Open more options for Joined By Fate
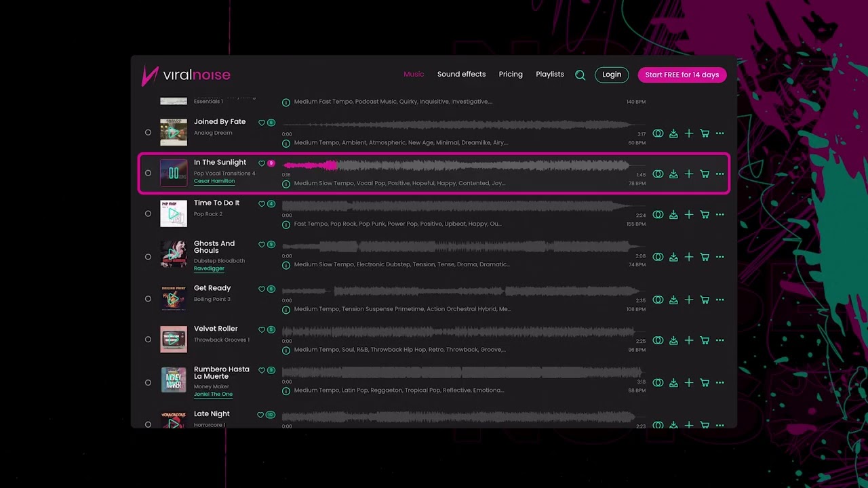 [720, 134]
